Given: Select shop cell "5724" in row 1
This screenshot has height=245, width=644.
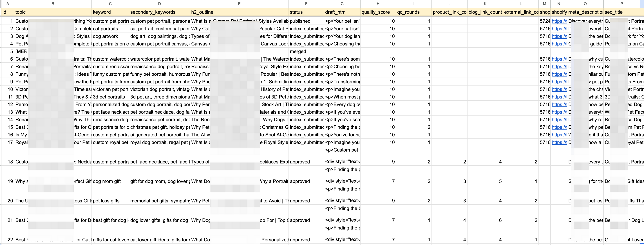Looking at the screenshot, I should coord(544,21).
